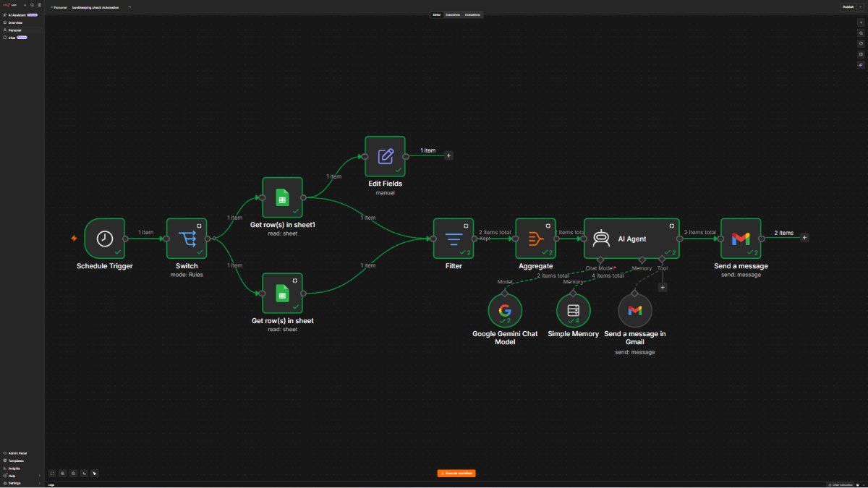
Task: Select the Filter node
Action: tap(454, 239)
